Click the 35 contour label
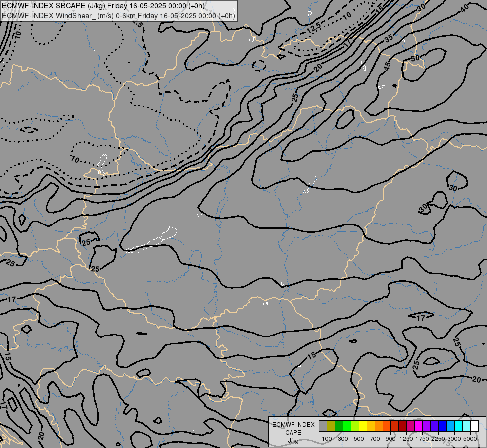Image resolution: width=487 pixels, height=448 pixels. (x=389, y=38)
